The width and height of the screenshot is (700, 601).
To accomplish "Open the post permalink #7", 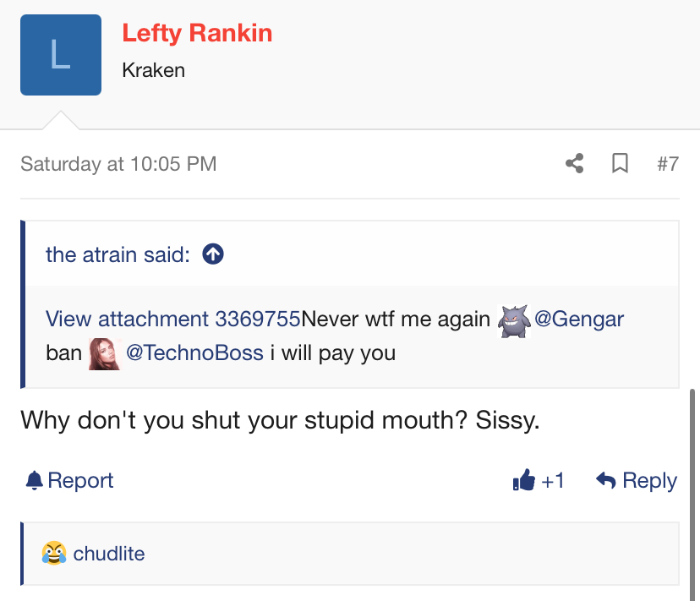I will coord(667,163).
